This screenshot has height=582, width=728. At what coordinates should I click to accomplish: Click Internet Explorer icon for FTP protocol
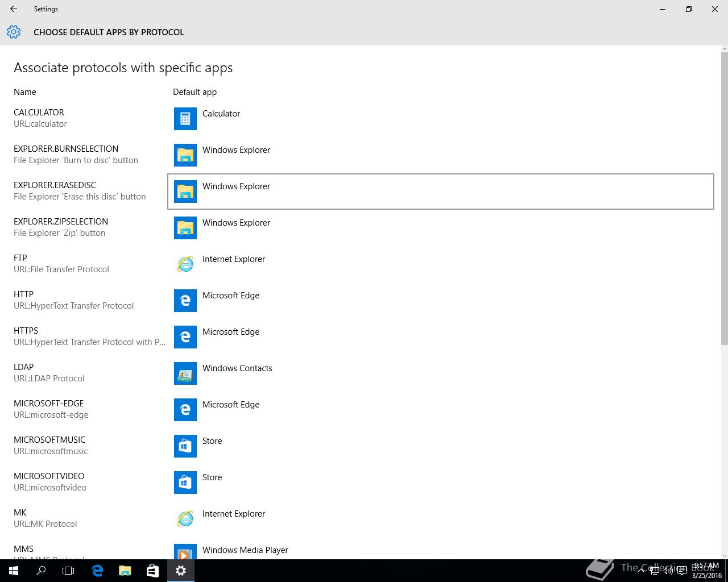[x=185, y=264]
